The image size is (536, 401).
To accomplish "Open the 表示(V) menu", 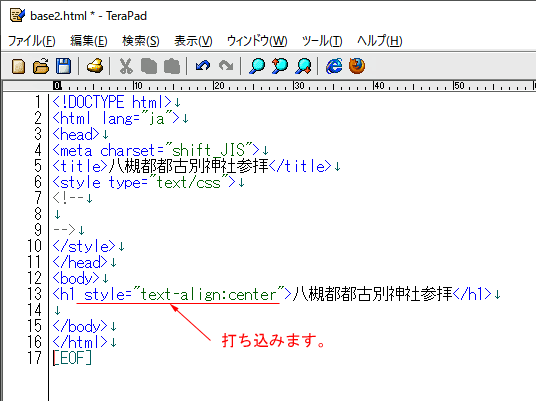I will [x=193, y=41].
